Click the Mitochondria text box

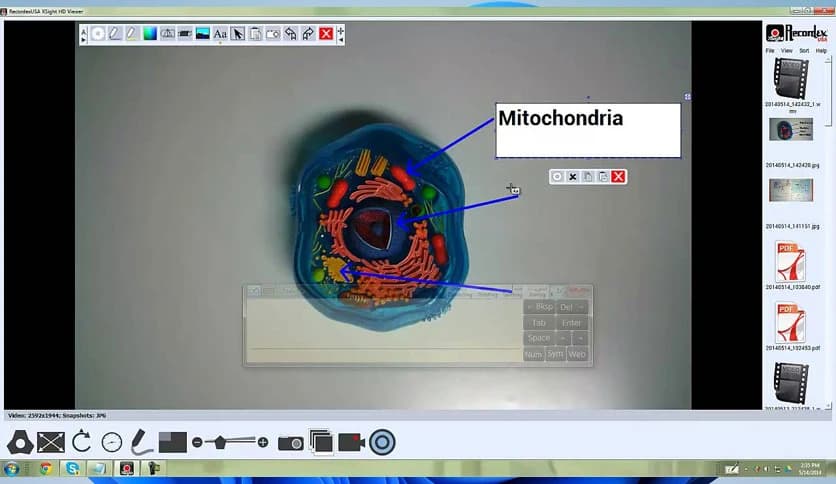588,131
